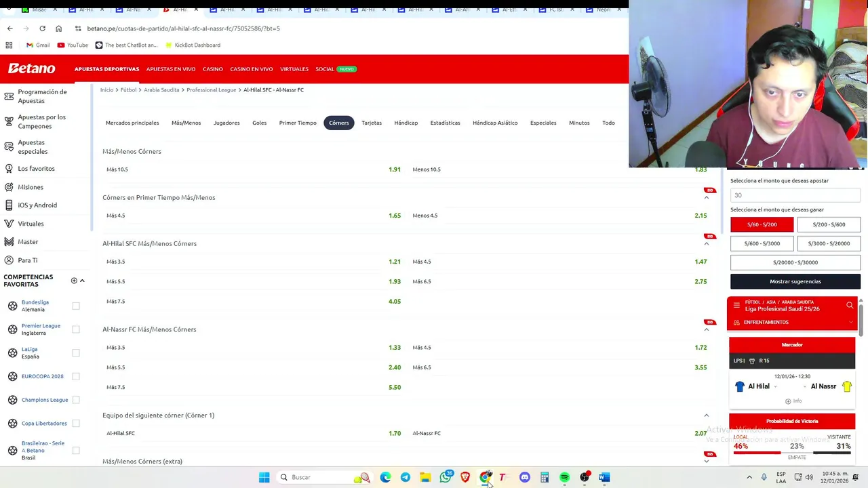Click the blue Al Hilal jersey icon
868x488 pixels.
[740, 386]
